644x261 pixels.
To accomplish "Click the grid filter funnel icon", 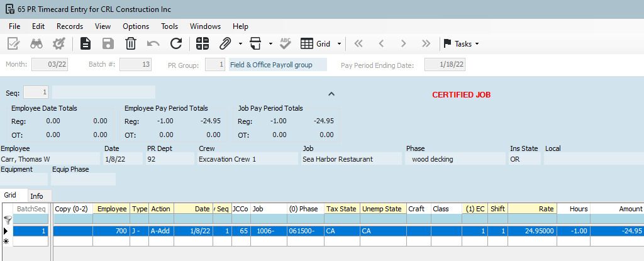I will [x=6, y=219].
